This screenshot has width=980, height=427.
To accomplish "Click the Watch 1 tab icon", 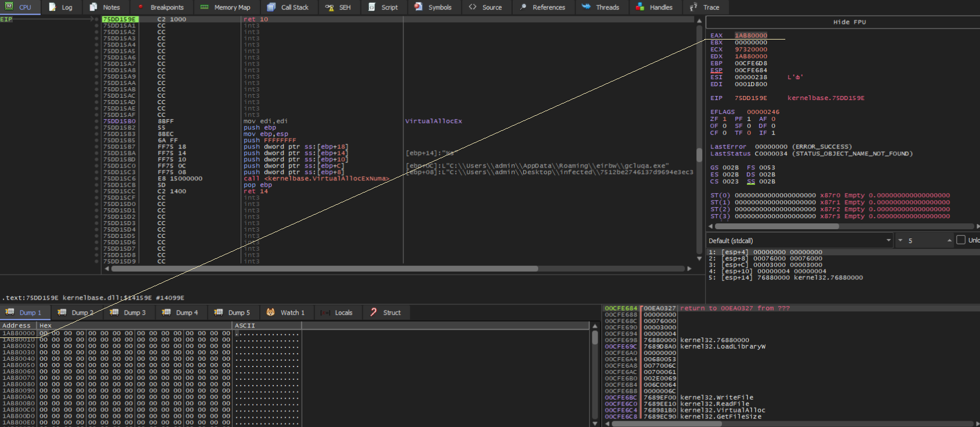I will coord(271,312).
